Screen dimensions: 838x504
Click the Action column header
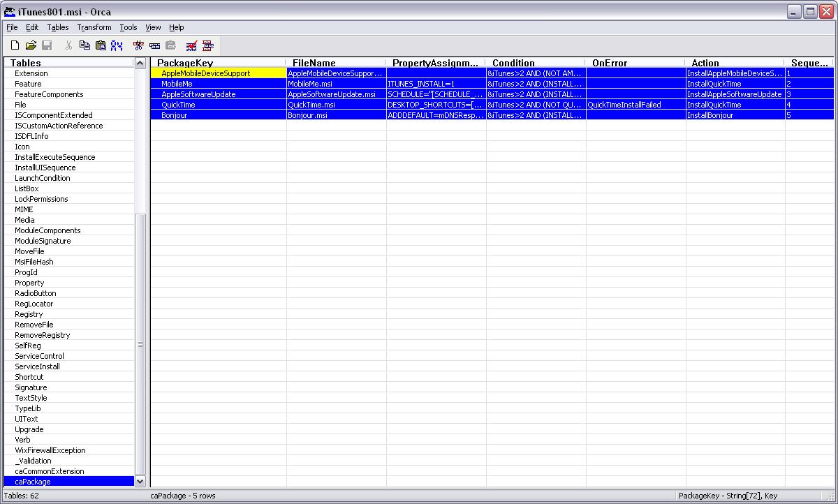[x=735, y=63]
